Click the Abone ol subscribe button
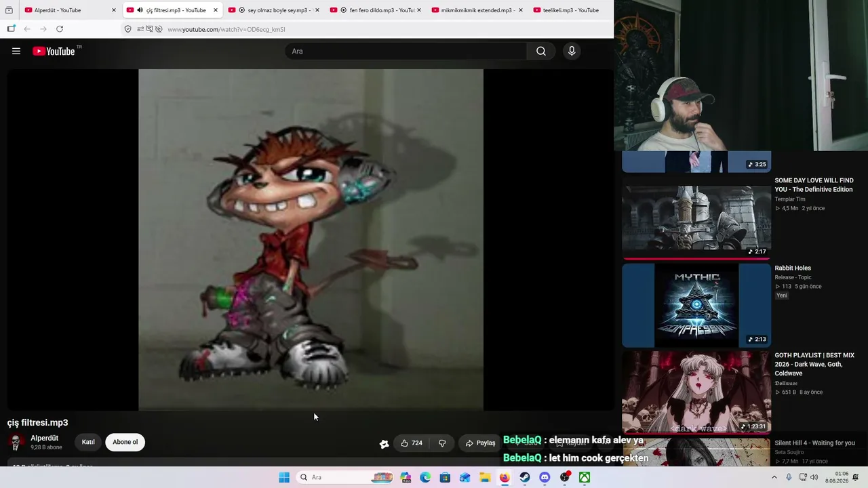This screenshot has width=868, height=488. coord(125,442)
